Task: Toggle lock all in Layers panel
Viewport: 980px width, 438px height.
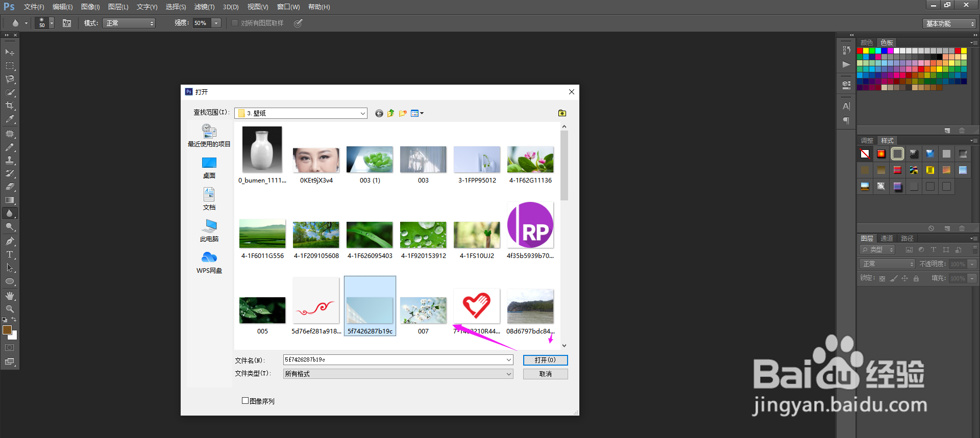Action: pyautogui.click(x=916, y=278)
